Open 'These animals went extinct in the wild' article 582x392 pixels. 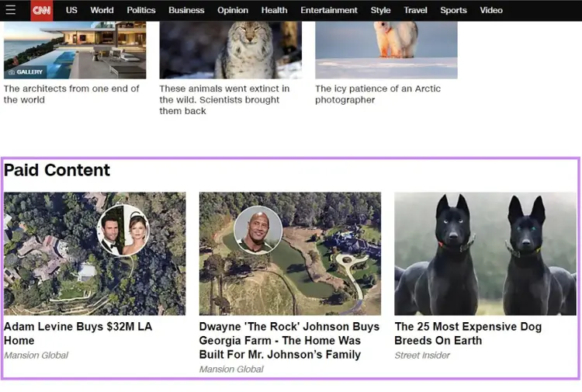tap(224, 100)
